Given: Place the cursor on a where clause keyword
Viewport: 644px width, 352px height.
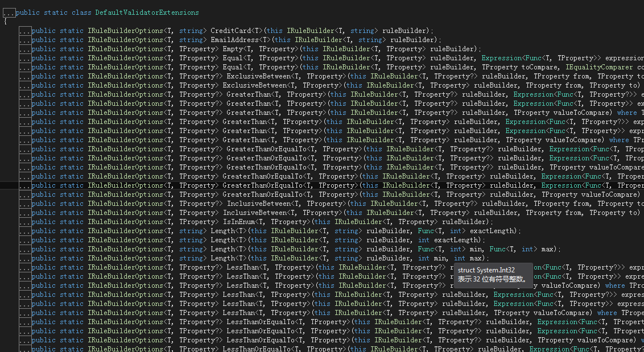Looking at the screenshot, I should point(628,112).
